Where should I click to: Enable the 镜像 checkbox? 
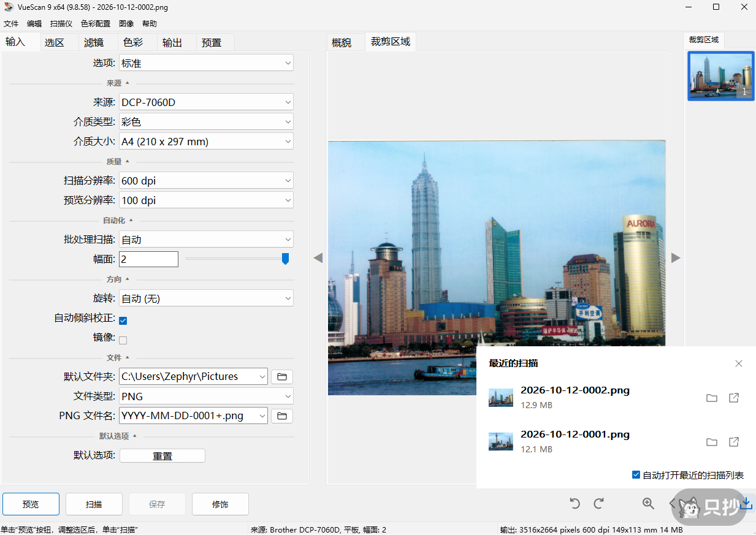click(x=123, y=340)
